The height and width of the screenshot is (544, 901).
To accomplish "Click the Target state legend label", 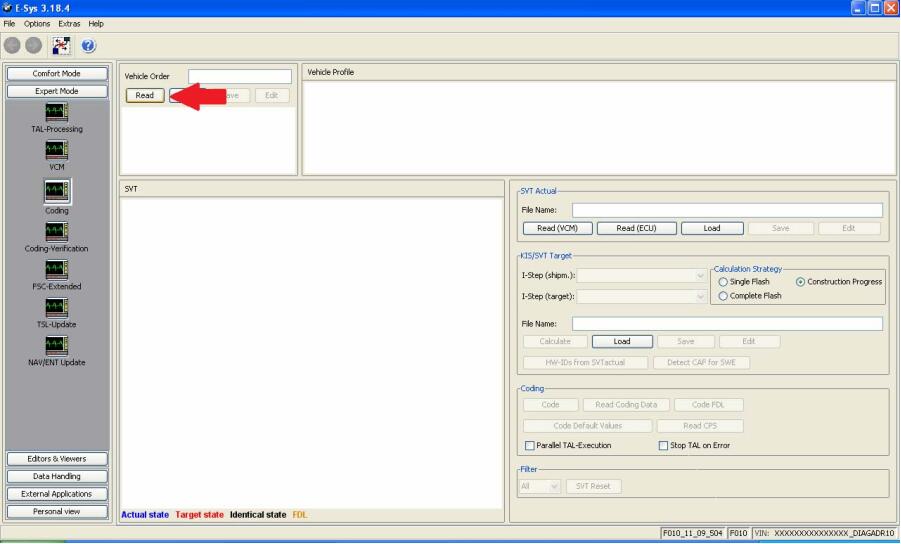I will [199, 515].
